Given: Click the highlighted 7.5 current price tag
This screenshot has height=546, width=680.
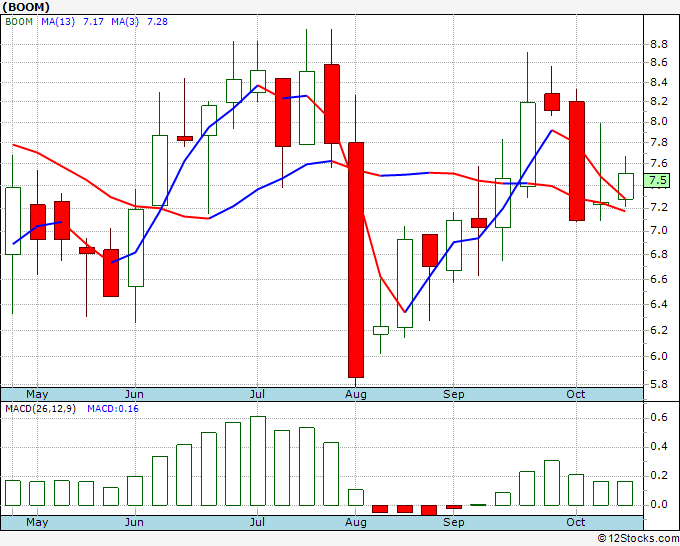Looking at the screenshot, I should coord(657,180).
